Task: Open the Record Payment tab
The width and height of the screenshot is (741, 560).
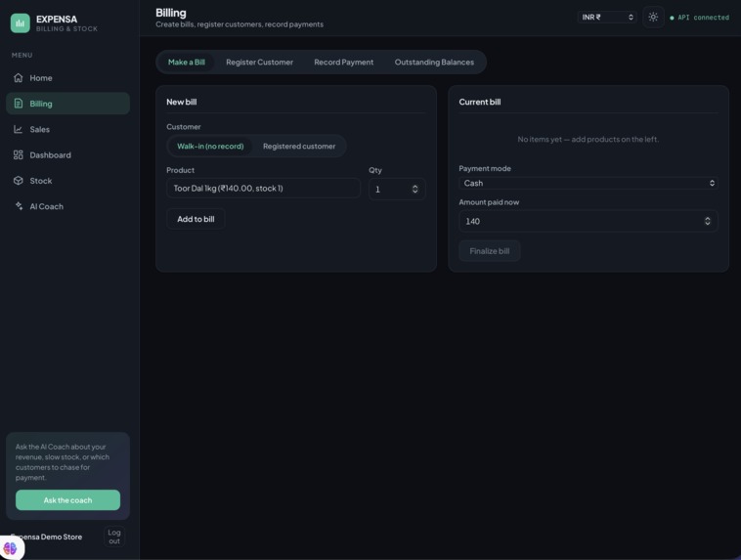Action: 343,62
